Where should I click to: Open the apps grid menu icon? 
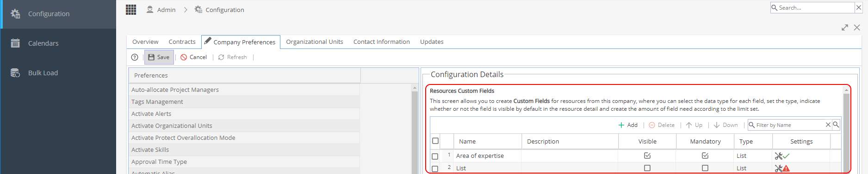point(131,10)
